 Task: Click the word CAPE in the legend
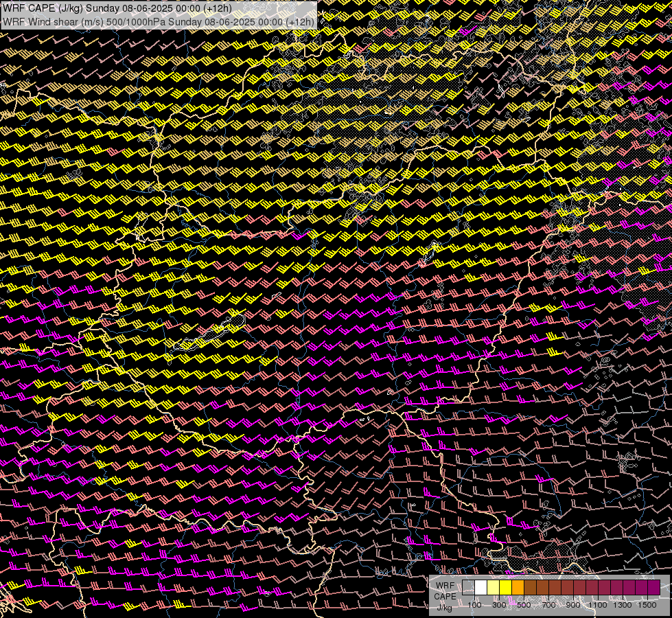click(445, 597)
